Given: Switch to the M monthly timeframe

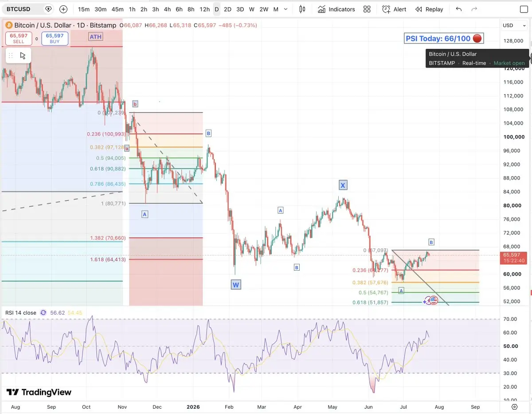Looking at the screenshot, I should 276,9.
